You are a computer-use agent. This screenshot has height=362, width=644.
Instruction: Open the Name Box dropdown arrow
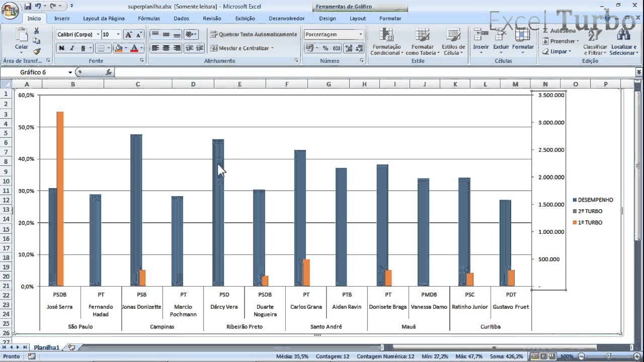click(x=70, y=72)
